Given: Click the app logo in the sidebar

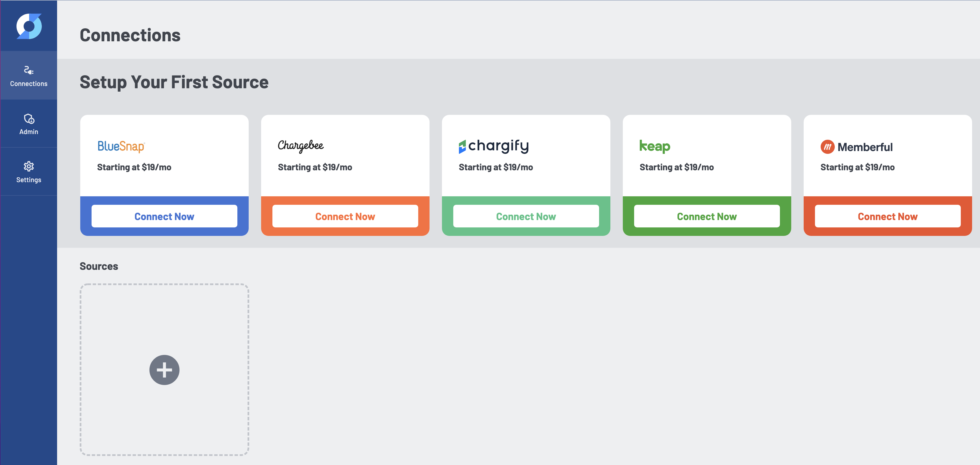Looking at the screenshot, I should 29,26.
